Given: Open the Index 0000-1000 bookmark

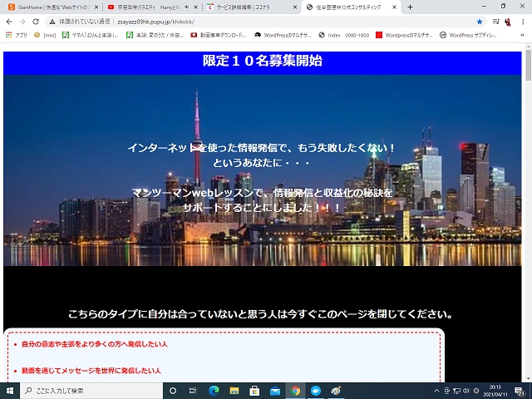Looking at the screenshot, I should pos(343,35).
